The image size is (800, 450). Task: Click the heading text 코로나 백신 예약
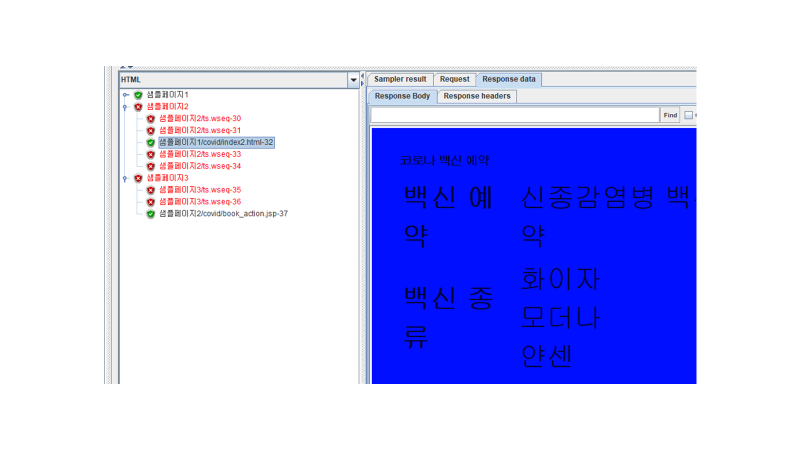pos(444,161)
